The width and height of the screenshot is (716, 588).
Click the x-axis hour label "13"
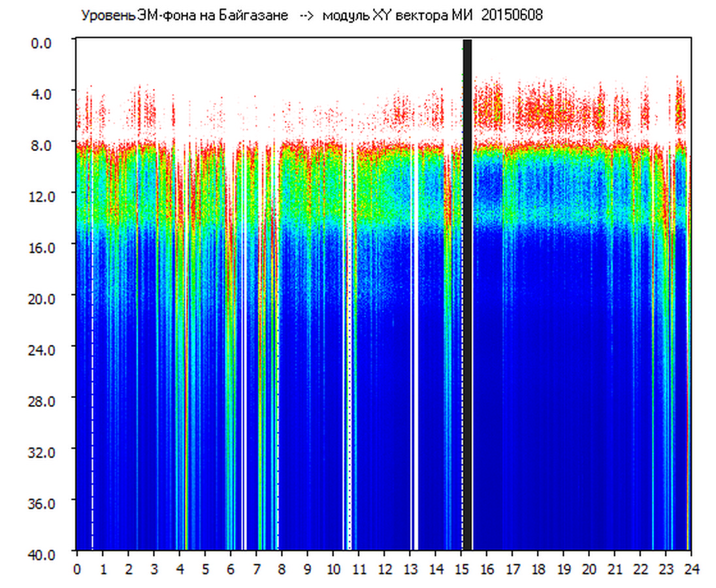410,569
